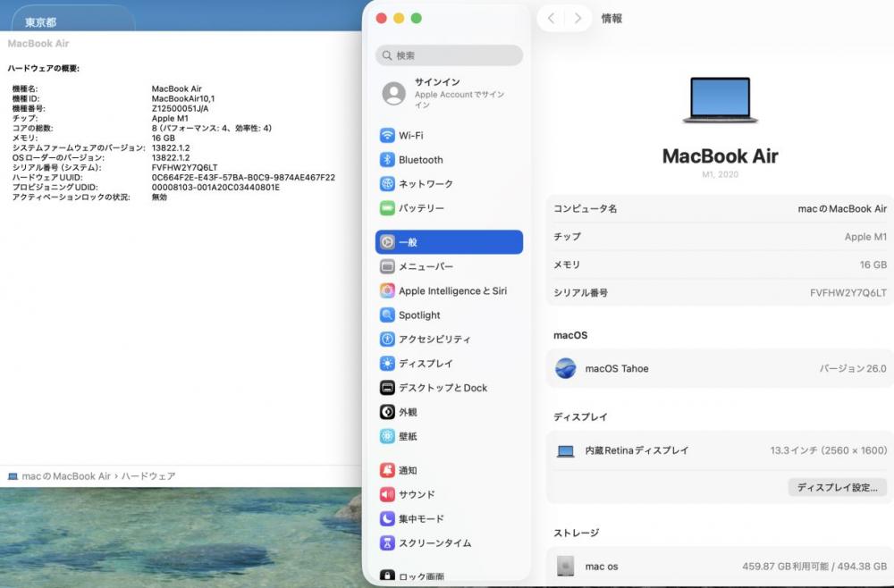This screenshot has width=894, height=588.
Task: Click ハードウェアUUID value in System Information
Action: pos(243,177)
